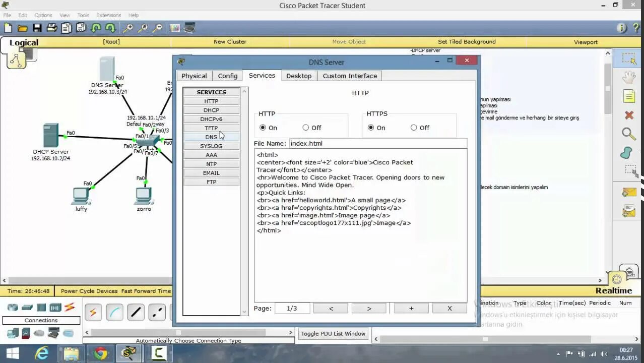Viewport: 644px width, 363px height.
Task: Select the Move Layout hand tool
Action: coord(629,77)
